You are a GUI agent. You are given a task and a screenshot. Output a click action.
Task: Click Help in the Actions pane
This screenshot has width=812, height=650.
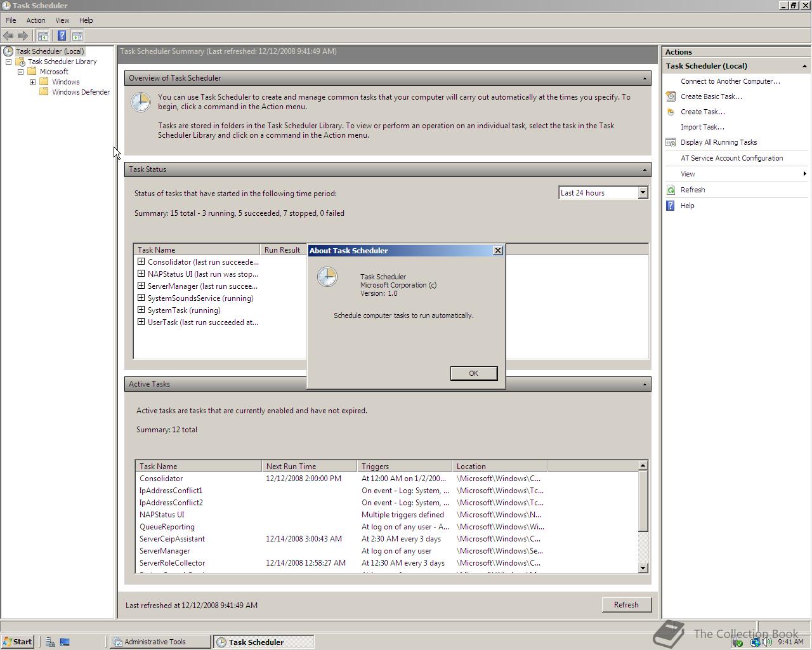(x=687, y=206)
